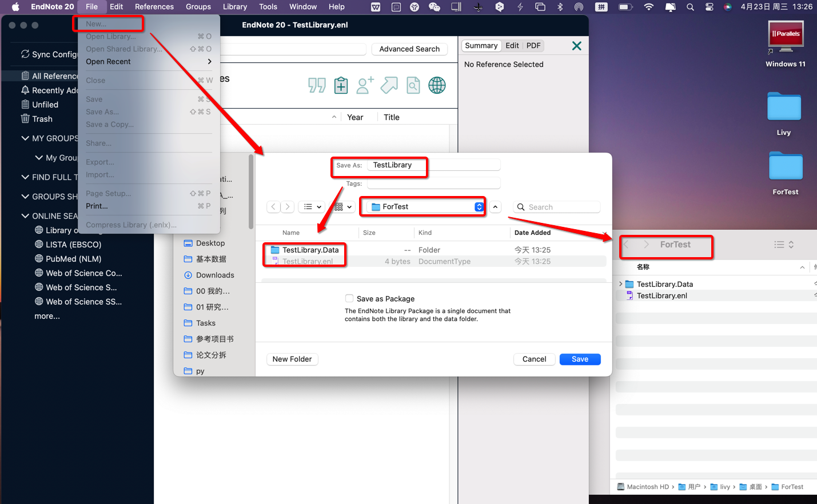Switch to the Summary tab
The width and height of the screenshot is (817, 504).
pyautogui.click(x=481, y=46)
